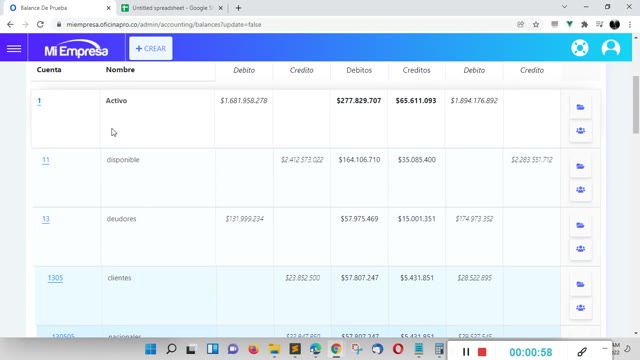This screenshot has width=640, height=360.
Task: Open account link 11
Action: (x=46, y=160)
